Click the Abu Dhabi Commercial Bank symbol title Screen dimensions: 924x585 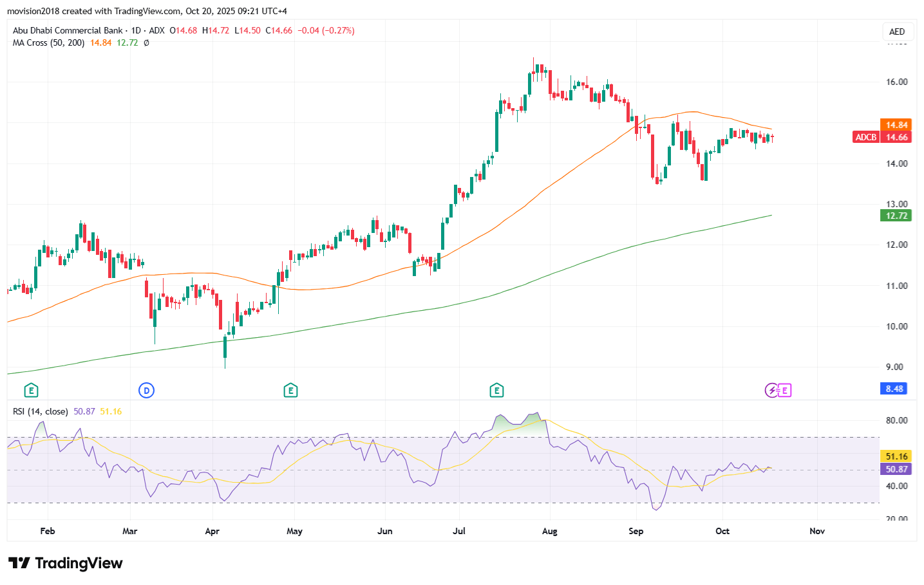point(68,30)
